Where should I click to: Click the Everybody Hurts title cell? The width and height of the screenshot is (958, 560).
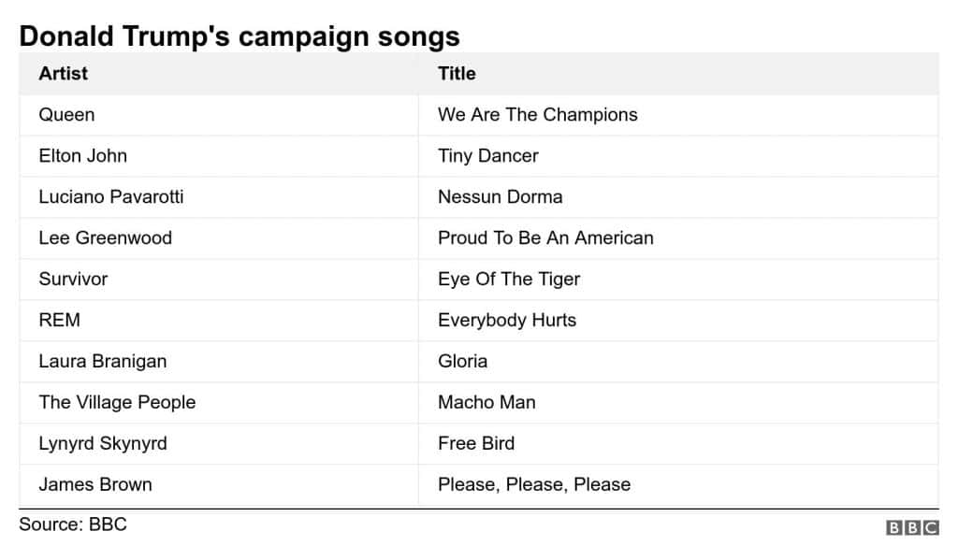tap(506, 321)
